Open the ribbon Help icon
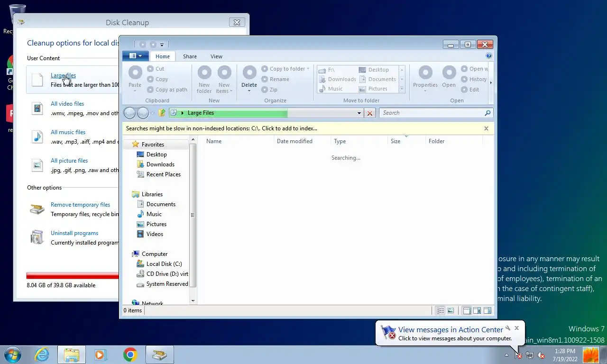This screenshot has width=607, height=364. (x=489, y=56)
